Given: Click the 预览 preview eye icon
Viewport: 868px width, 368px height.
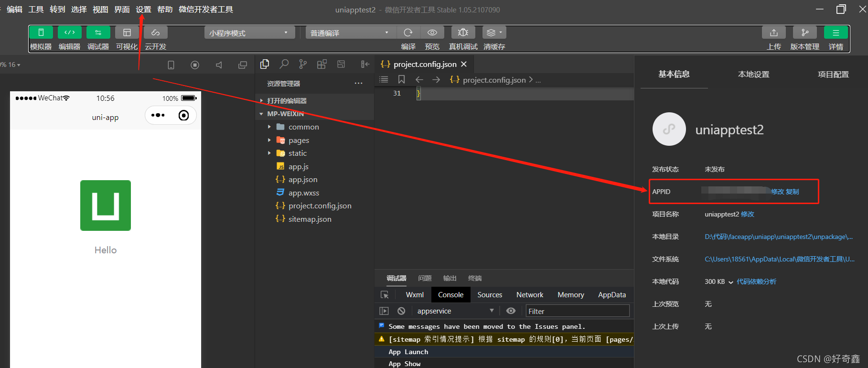Looking at the screenshot, I should (x=432, y=32).
